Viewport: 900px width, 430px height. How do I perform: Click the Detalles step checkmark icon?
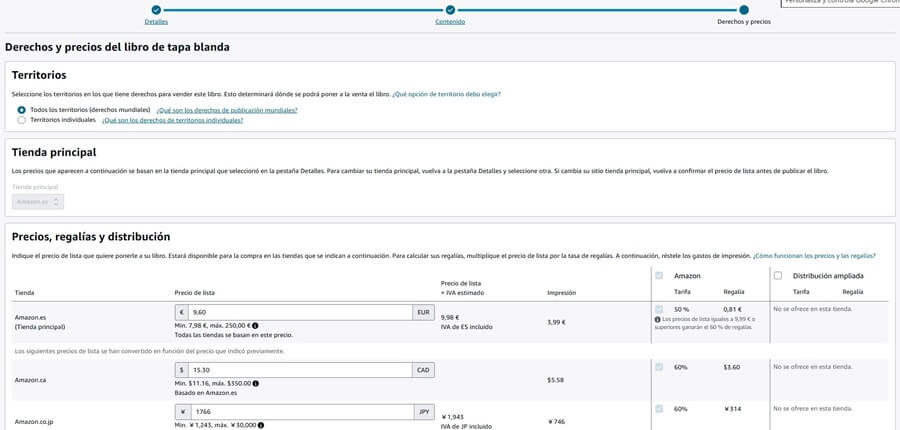[x=156, y=10]
